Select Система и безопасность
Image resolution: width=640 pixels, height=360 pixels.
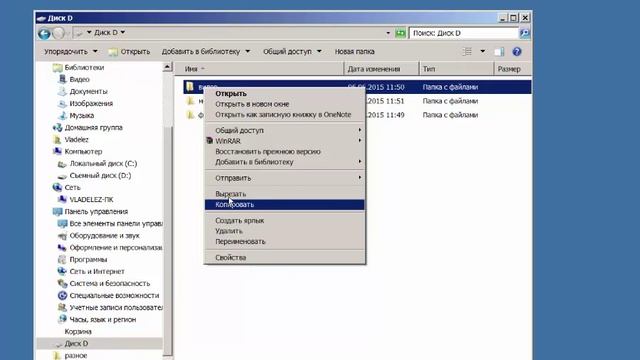[110, 283]
